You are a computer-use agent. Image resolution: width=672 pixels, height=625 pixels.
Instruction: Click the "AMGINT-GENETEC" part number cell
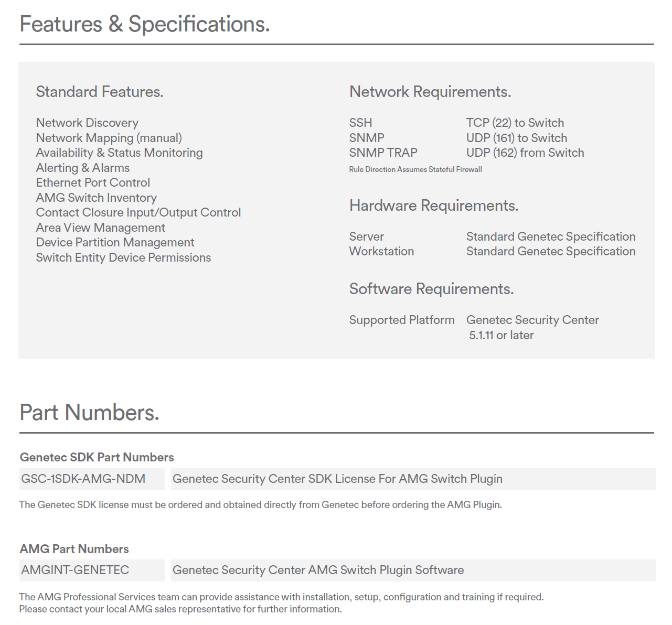(x=75, y=570)
